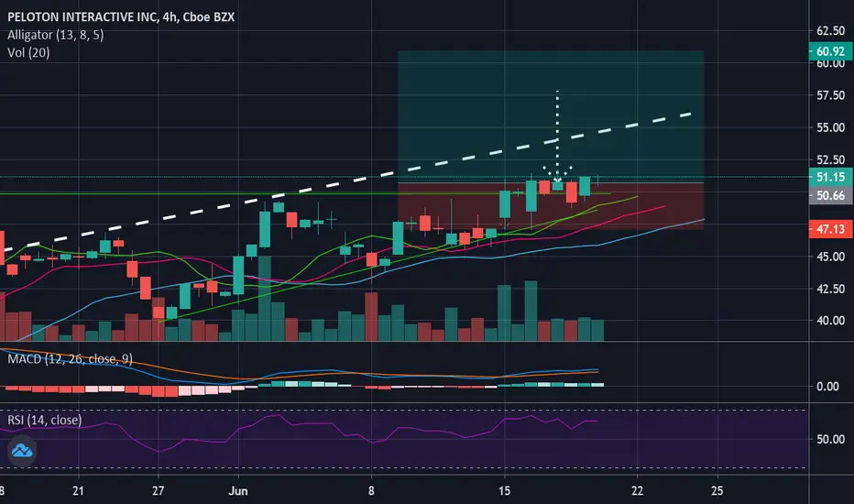Select the Alligator (13, 8, 5) indicator label
This screenshot has height=504, width=854.
point(56,35)
